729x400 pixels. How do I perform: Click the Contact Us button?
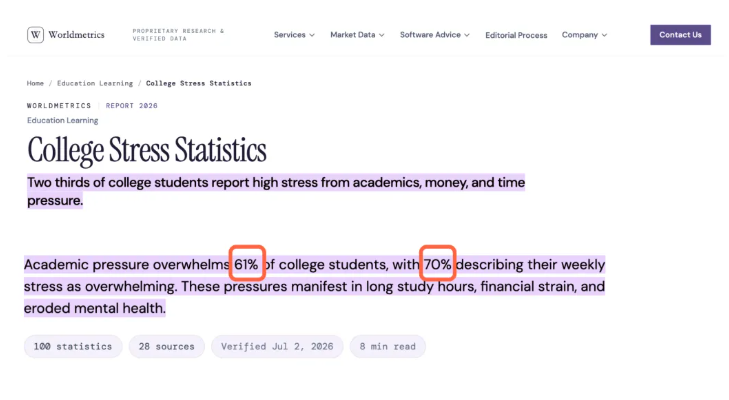[680, 35]
